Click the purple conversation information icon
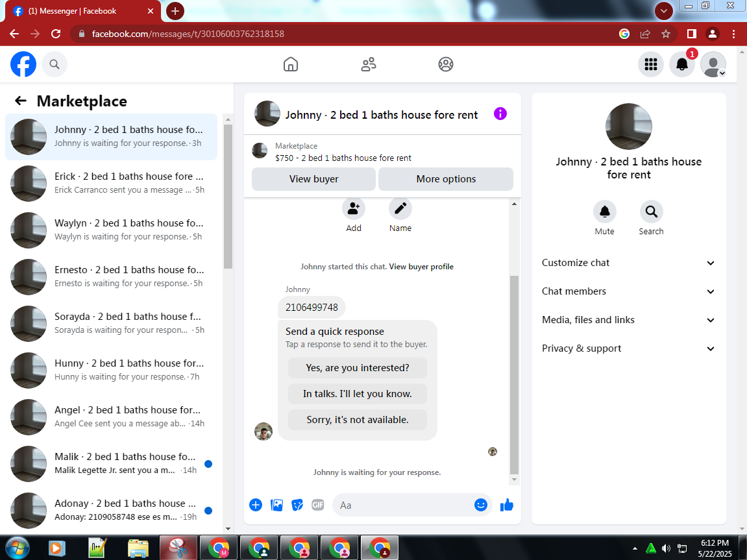This screenshot has height=560, width=747. tap(500, 114)
